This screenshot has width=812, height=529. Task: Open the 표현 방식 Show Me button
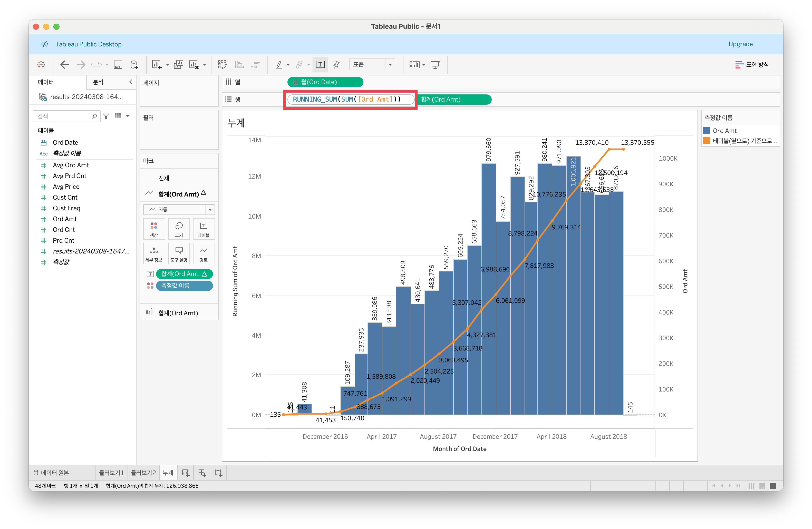752,64
